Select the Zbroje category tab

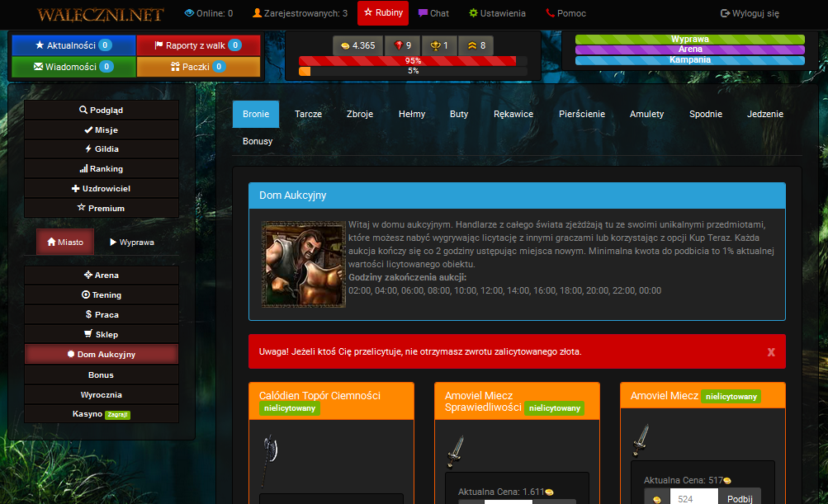pyautogui.click(x=360, y=114)
